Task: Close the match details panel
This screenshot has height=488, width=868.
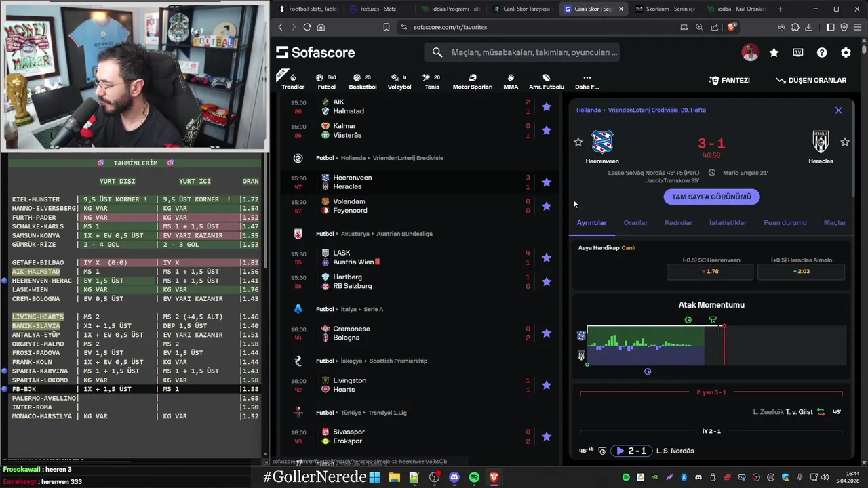Action: (x=839, y=110)
